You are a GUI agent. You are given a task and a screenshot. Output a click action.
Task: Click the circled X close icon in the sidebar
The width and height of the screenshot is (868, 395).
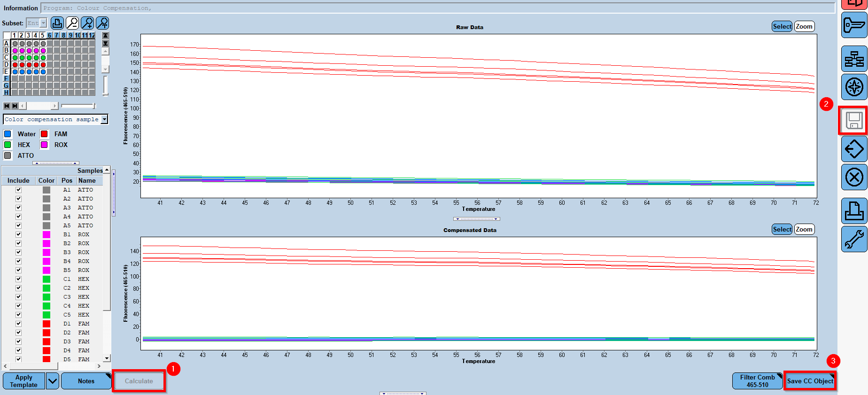click(854, 178)
